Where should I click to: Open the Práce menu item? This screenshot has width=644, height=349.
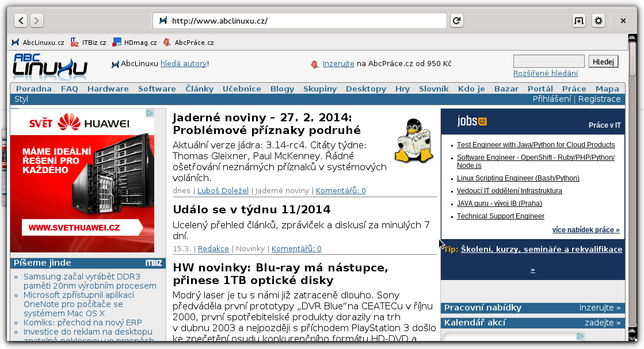(x=574, y=89)
